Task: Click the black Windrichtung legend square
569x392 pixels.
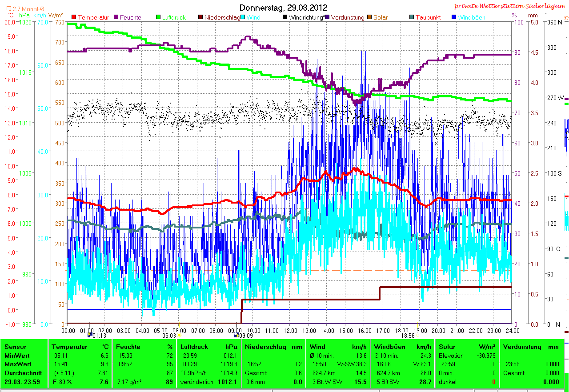Action: [x=285, y=17]
